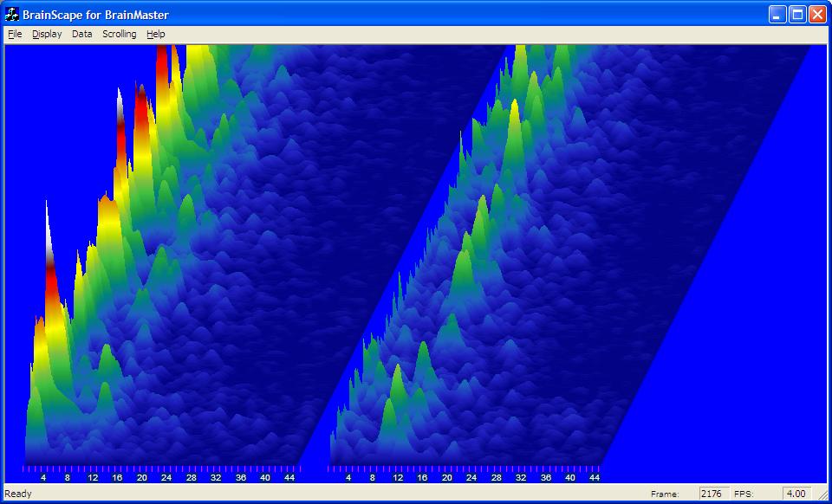This screenshot has width=832, height=504.
Task: Click frequency label 24 on left axis
Action: point(166,477)
